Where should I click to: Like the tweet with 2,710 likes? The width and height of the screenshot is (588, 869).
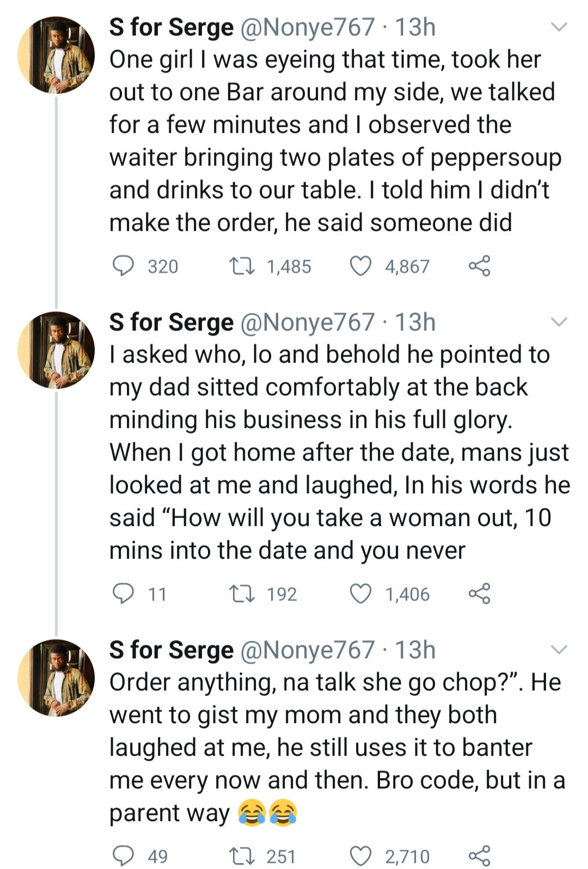[360, 855]
